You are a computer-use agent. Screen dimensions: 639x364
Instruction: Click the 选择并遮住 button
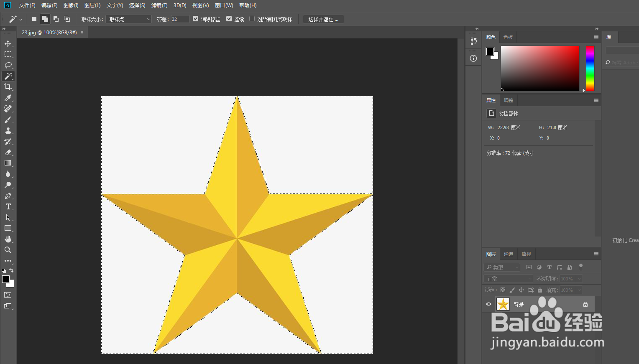(323, 19)
